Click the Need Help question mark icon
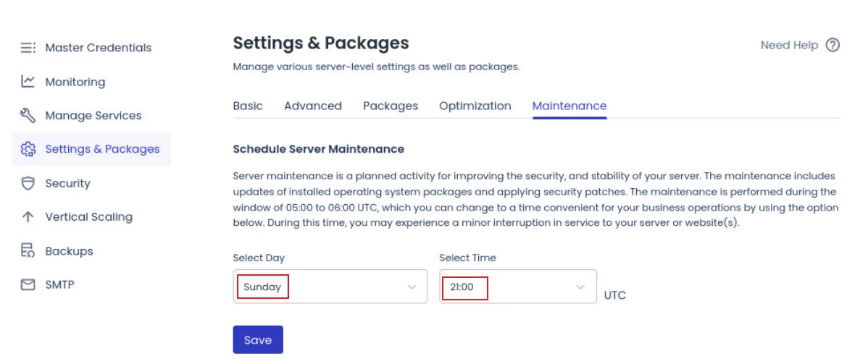This screenshot has height=364, width=868. pos(832,45)
